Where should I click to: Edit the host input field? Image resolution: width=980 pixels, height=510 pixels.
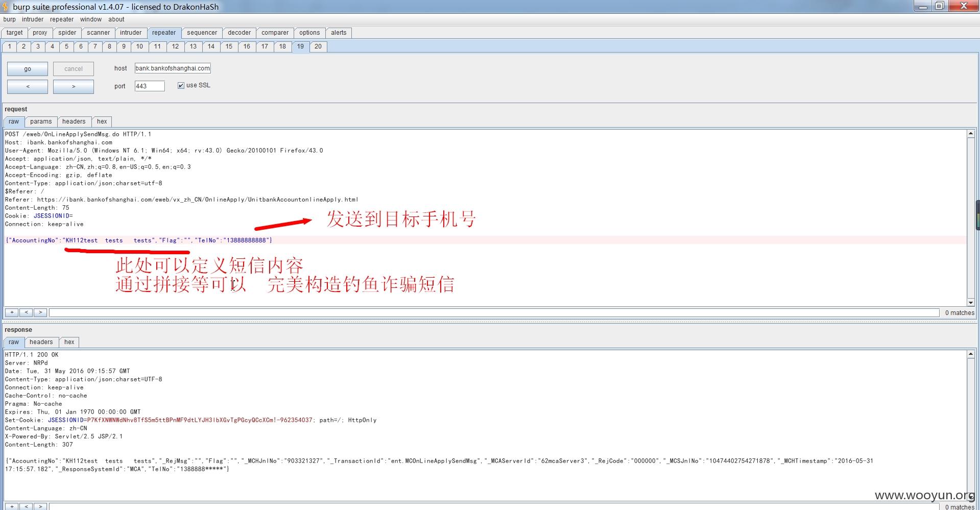[173, 68]
